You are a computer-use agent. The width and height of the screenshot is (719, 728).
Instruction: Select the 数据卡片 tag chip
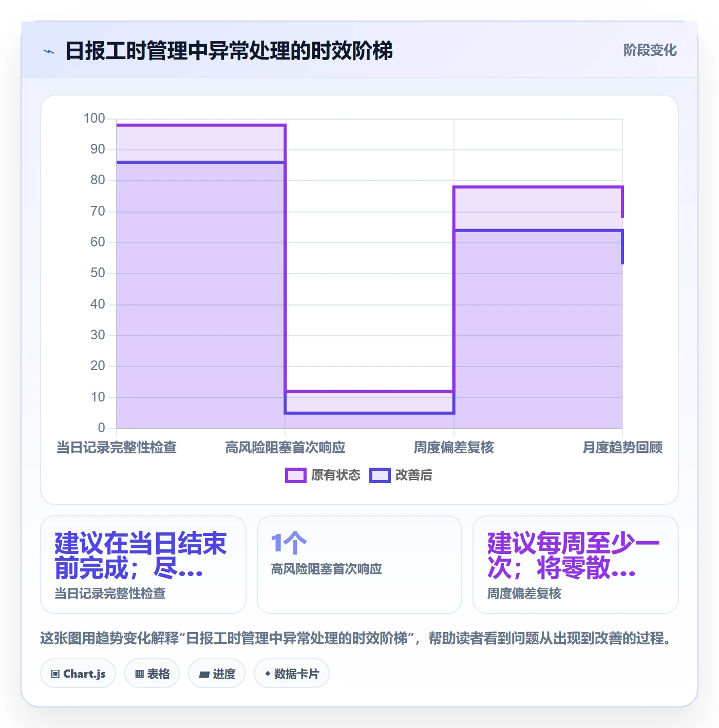(292, 674)
